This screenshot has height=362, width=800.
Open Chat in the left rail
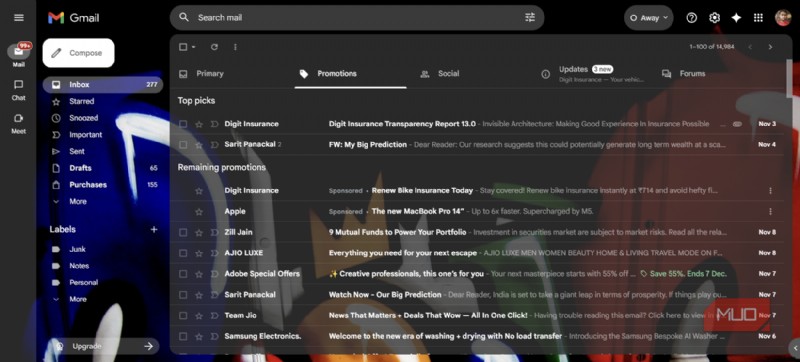[x=18, y=90]
